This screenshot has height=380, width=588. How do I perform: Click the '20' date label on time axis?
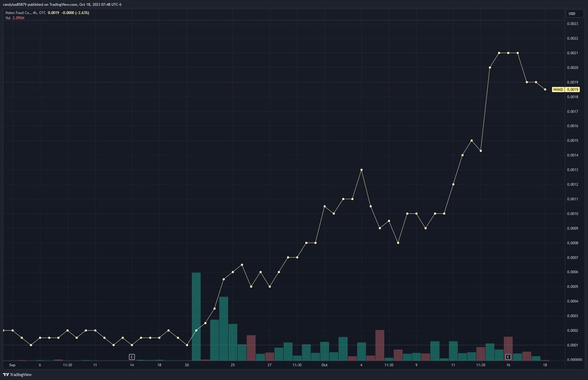[187, 365]
